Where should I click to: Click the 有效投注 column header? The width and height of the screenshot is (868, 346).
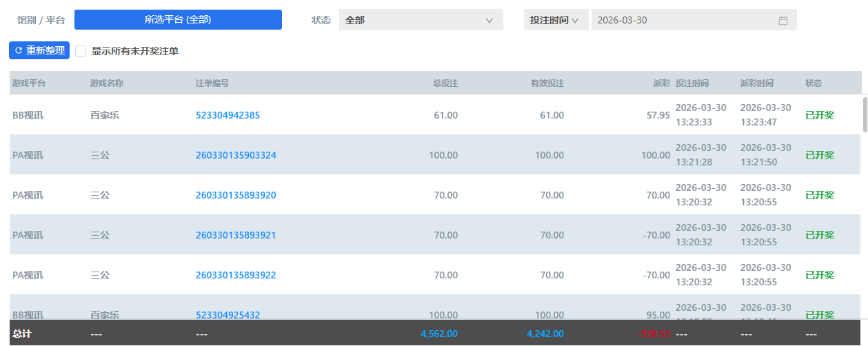tap(547, 83)
